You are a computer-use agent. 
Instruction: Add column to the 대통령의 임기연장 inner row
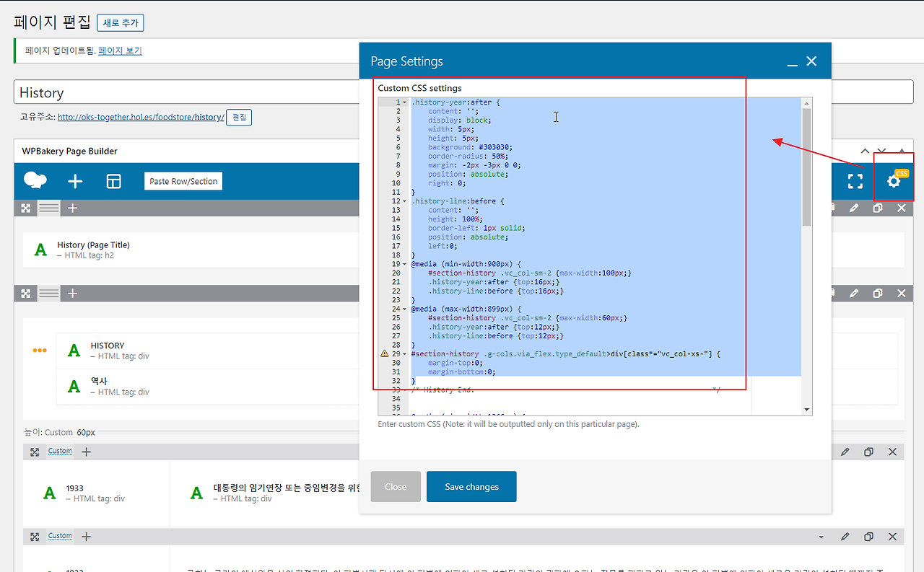tap(86, 452)
